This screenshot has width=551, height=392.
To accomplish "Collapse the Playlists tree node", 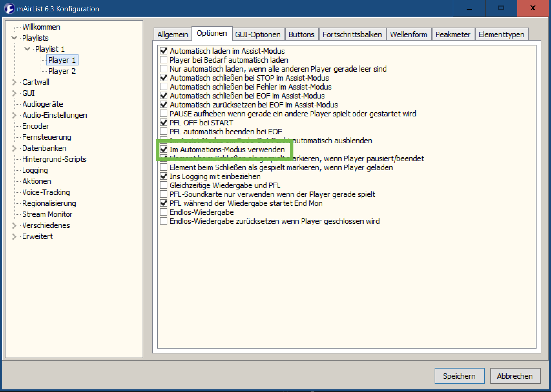I will (14, 38).
